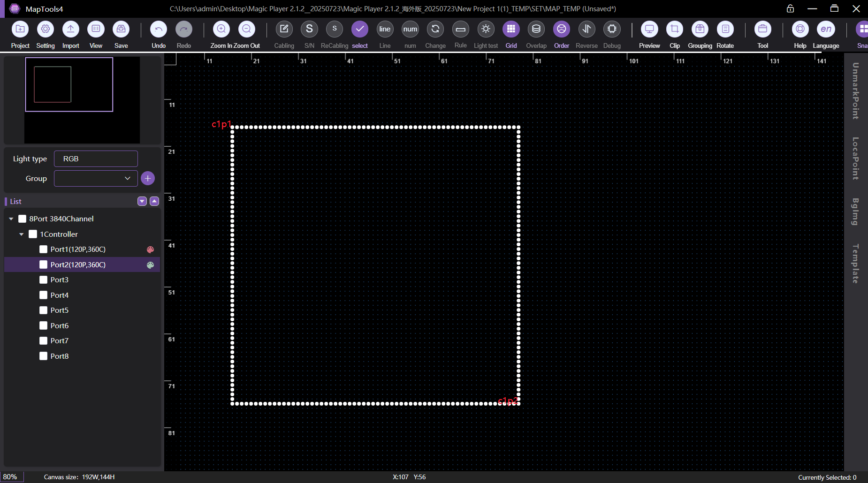Add a new group with plus button
Screen dimensions: 868x483
pos(148,178)
